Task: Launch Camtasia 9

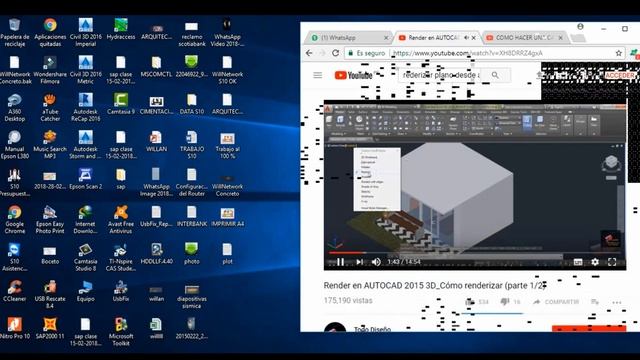Action: click(121, 104)
